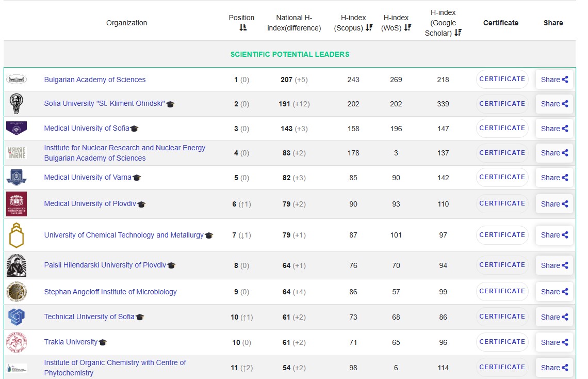Share Sofia University ranking

[554, 104]
